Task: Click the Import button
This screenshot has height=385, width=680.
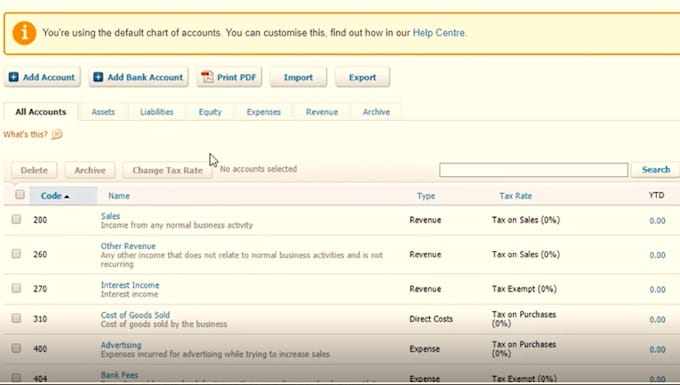Action: tap(298, 77)
